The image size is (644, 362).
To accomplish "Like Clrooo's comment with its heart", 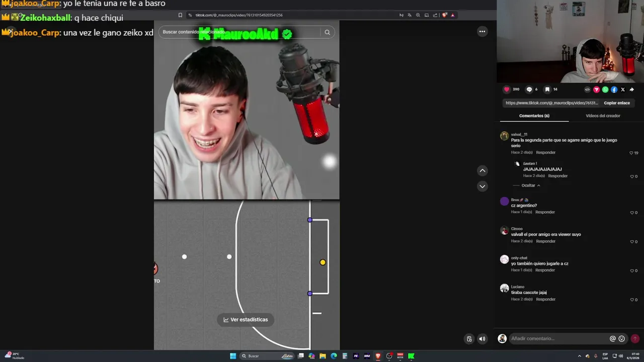I will coord(632,242).
